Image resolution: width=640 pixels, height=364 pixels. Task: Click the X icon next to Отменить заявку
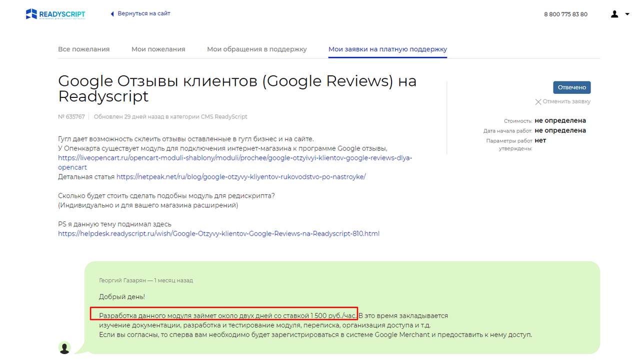(x=538, y=102)
